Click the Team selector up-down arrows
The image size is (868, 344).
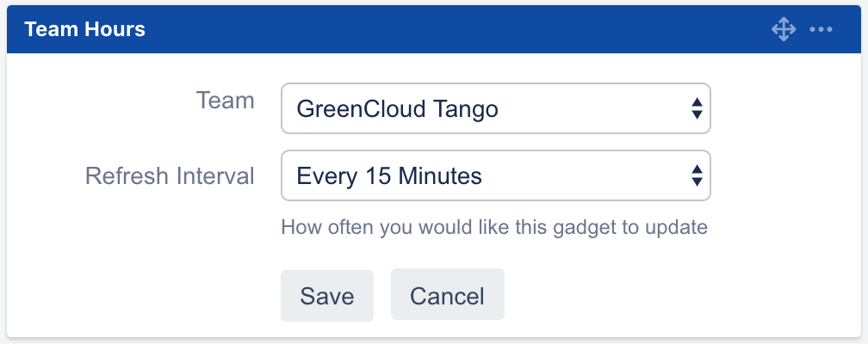click(697, 109)
